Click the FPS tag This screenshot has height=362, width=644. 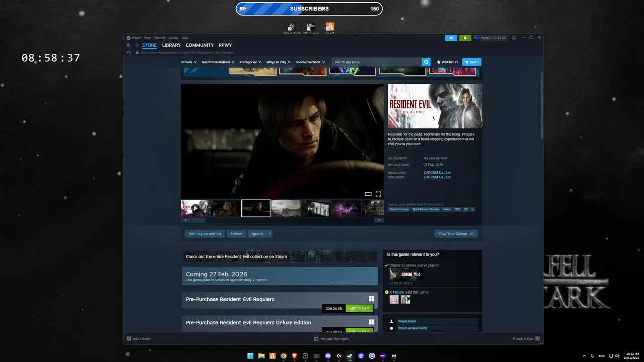[457, 209]
